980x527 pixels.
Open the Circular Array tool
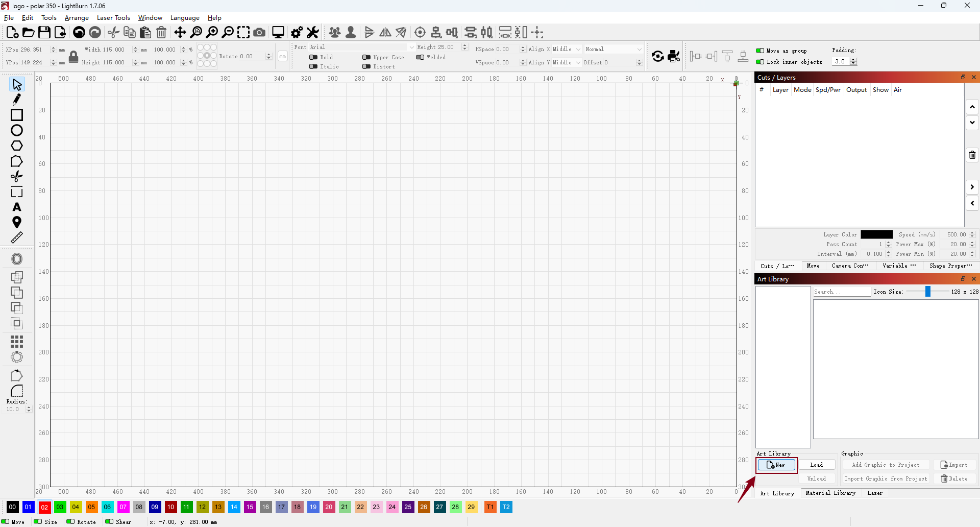click(x=16, y=357)
